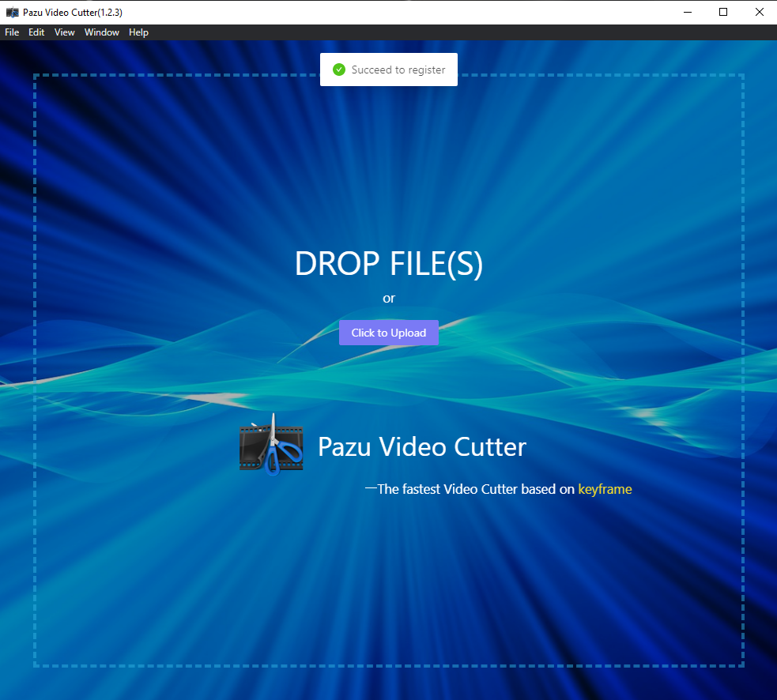Click the Pazu app icon in title bar
Screen dimensions: 777x700
[12, 12]
